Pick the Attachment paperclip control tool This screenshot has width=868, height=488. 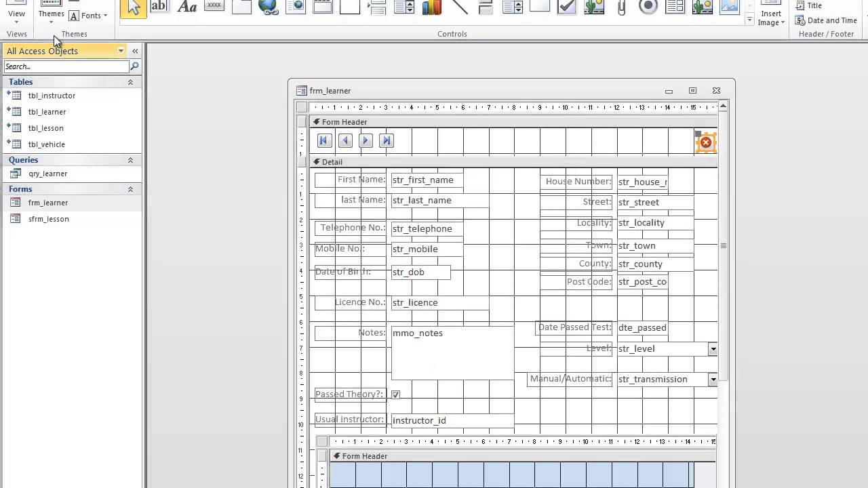click(621, 7)
